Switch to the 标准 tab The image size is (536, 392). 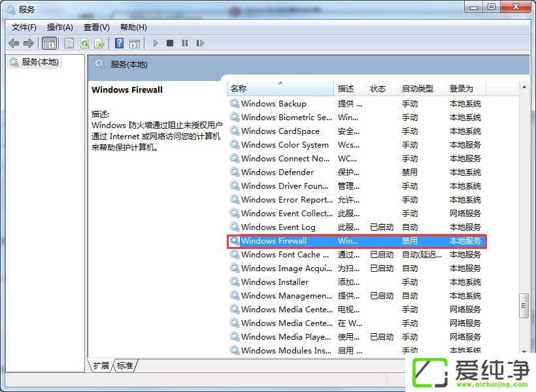pyautogui.click(x=124, y=366)
